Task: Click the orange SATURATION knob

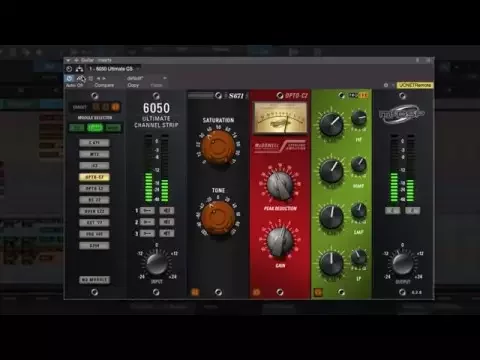Action: [218, 147]
